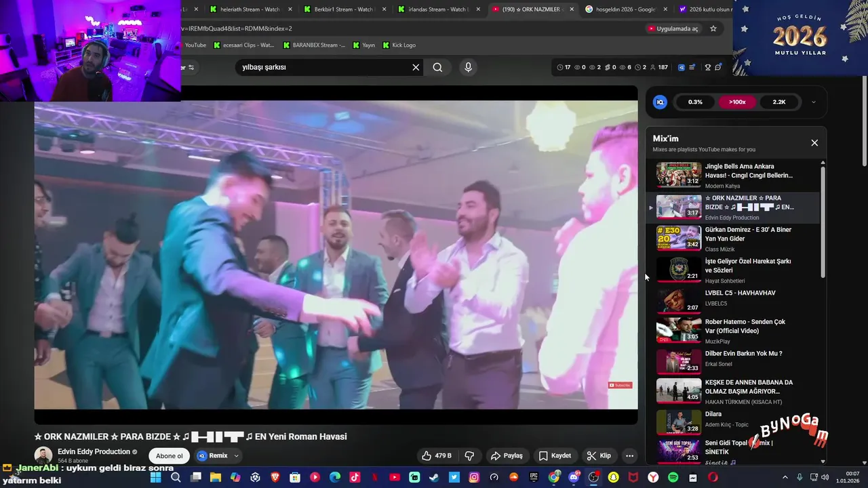Dislike the video with thumbs-down icon

point(469,455)
